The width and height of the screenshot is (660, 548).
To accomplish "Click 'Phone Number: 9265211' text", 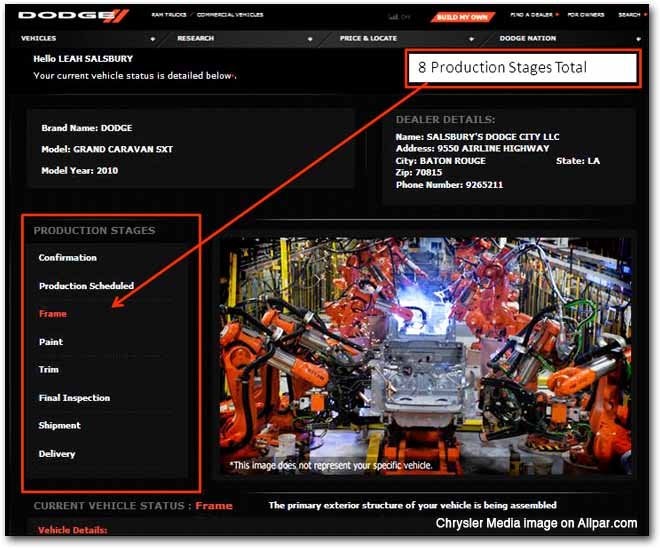I will click(x=450, y=185).
